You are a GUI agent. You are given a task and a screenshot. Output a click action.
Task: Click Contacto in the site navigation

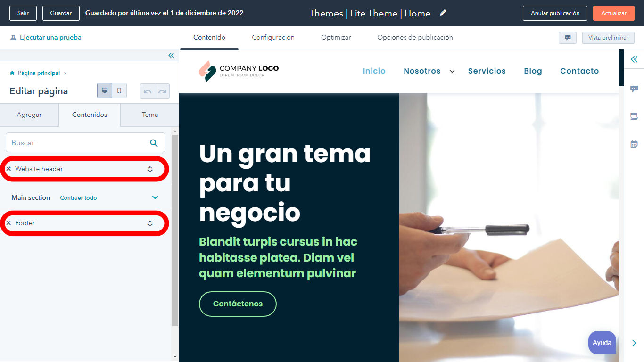(579, 71)
